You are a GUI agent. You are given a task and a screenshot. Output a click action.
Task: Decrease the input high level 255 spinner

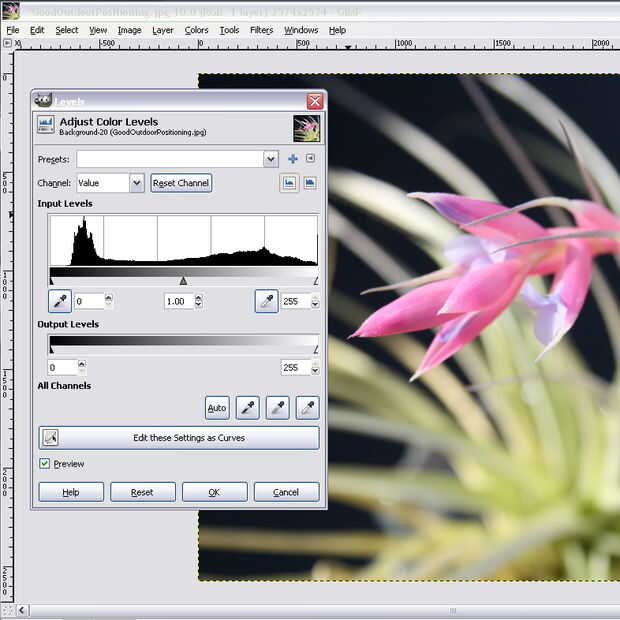pos(315,305)
